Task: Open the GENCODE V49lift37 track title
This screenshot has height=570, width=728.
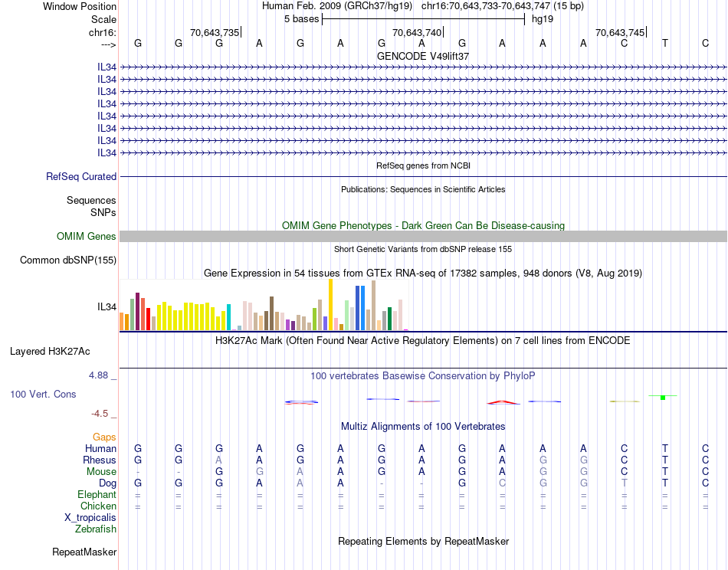Action: 423,56
